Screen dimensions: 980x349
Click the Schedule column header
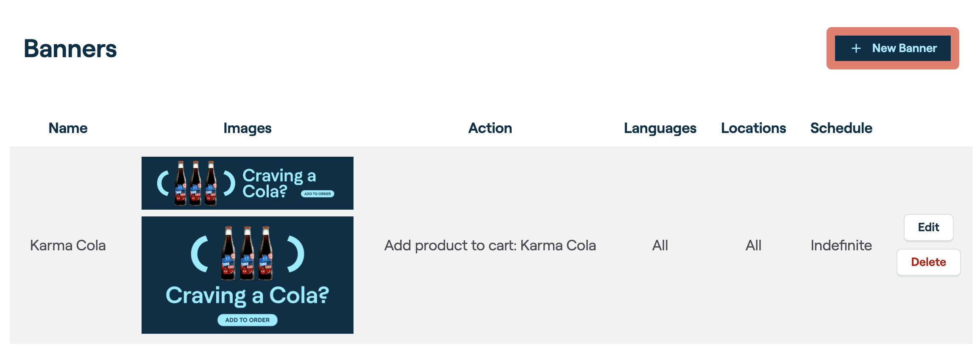[841, 128]
